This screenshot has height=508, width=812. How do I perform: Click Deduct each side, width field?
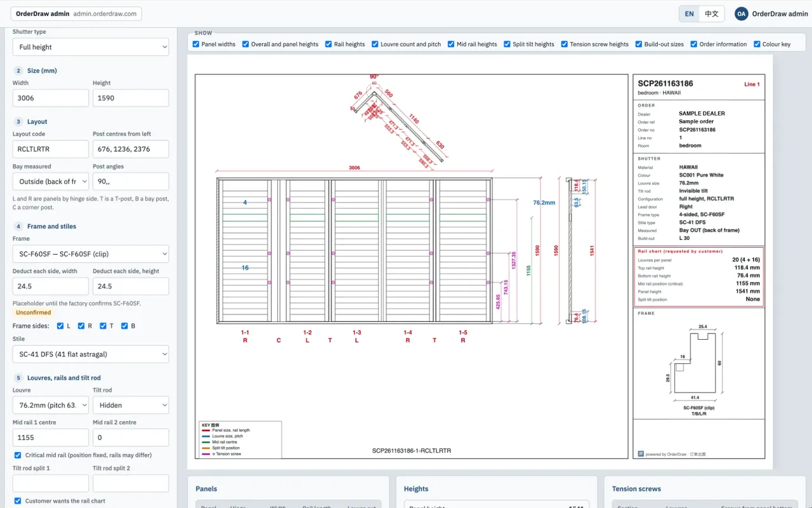click(51, 286)
